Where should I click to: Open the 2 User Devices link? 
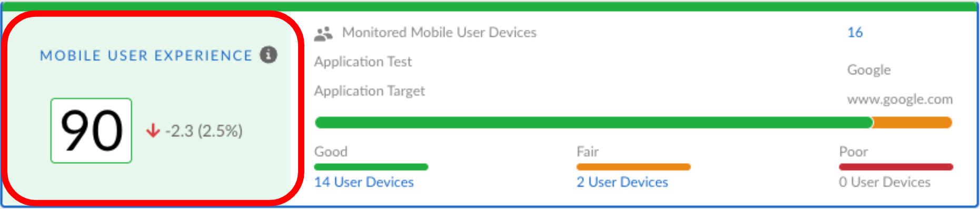622,182
